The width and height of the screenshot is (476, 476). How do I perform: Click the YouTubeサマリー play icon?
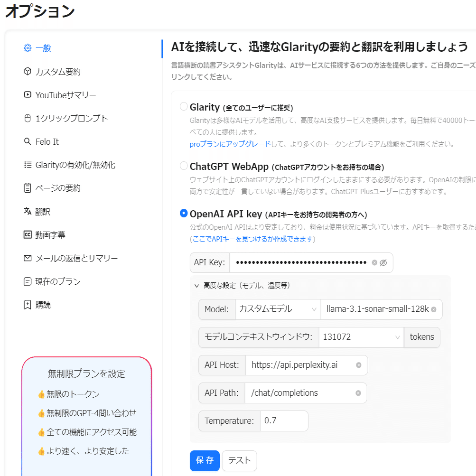tap(28, 95)
